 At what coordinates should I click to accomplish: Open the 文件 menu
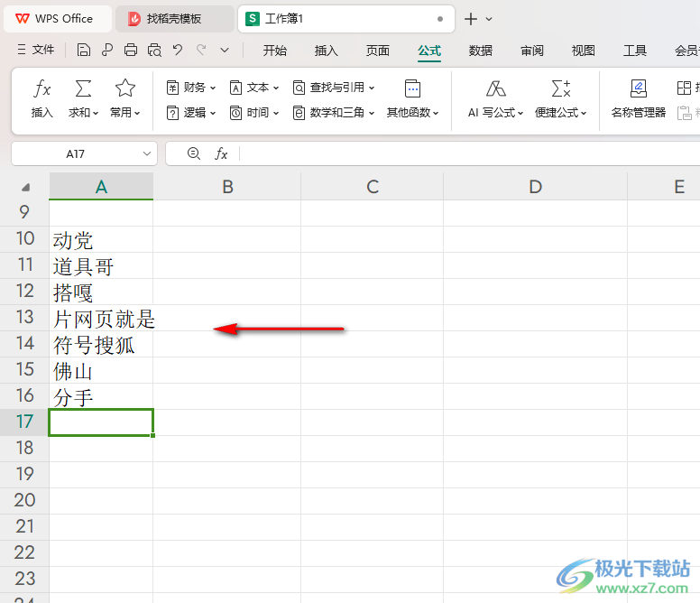point(36,50)
